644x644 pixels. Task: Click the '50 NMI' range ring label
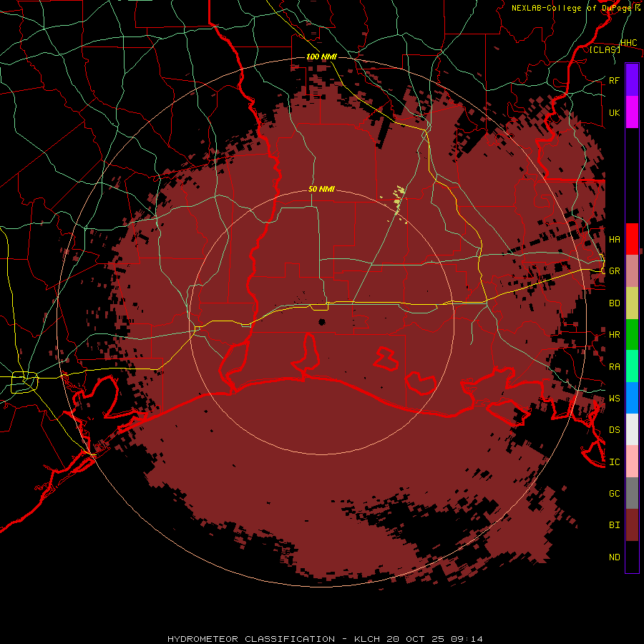point(321,189)
